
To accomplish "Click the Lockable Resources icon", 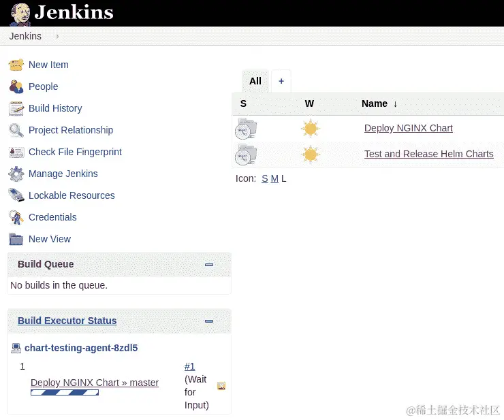I will tap(16, 195).
